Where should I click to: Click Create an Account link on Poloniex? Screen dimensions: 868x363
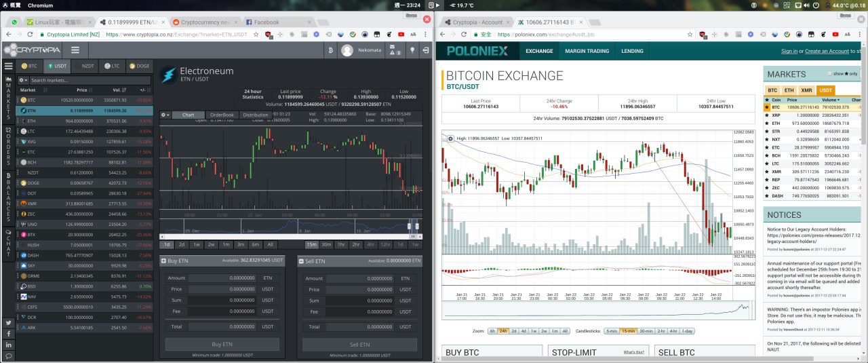827,51
